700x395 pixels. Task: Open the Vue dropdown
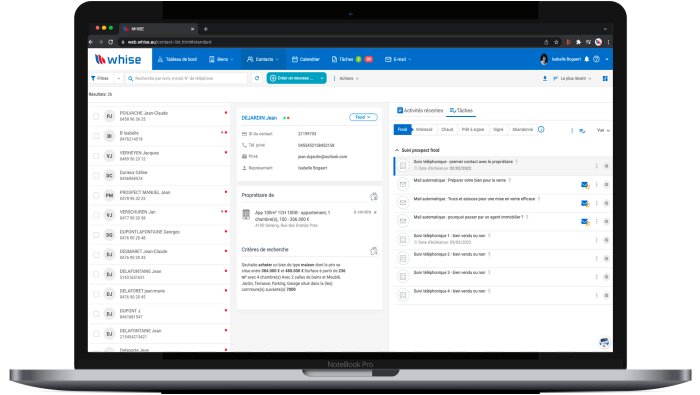603,130
